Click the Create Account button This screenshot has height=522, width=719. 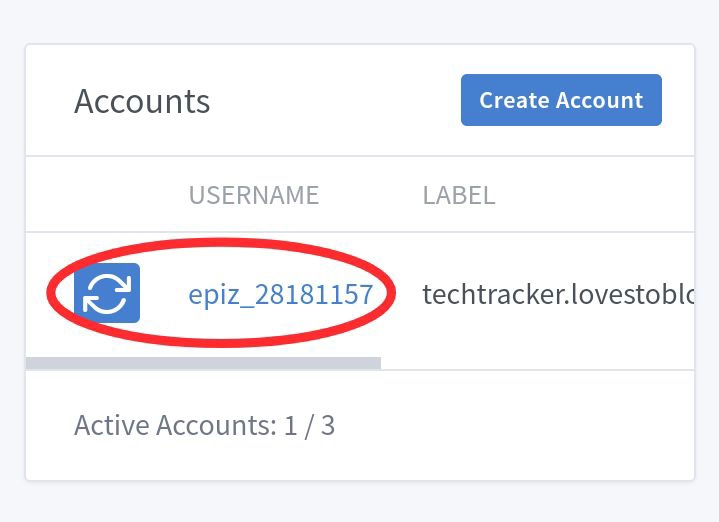coord(561,100)
